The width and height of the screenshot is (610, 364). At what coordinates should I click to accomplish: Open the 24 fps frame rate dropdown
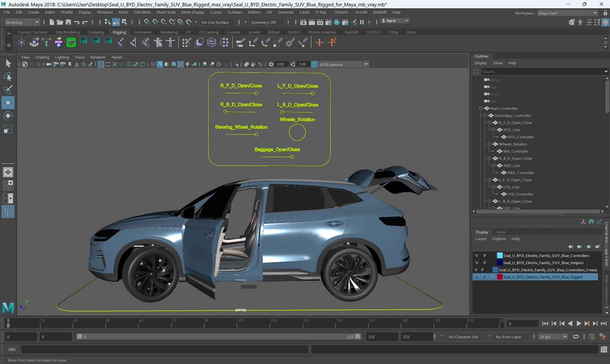click(x=553, y=337)
